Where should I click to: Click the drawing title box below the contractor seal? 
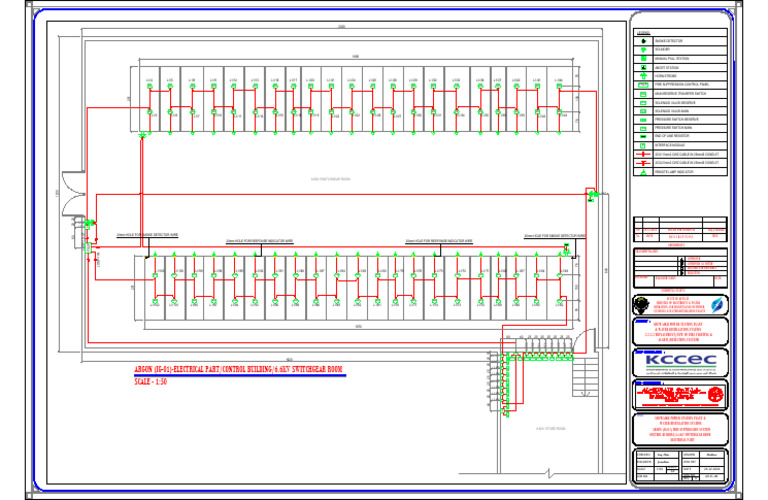[681, 429]
